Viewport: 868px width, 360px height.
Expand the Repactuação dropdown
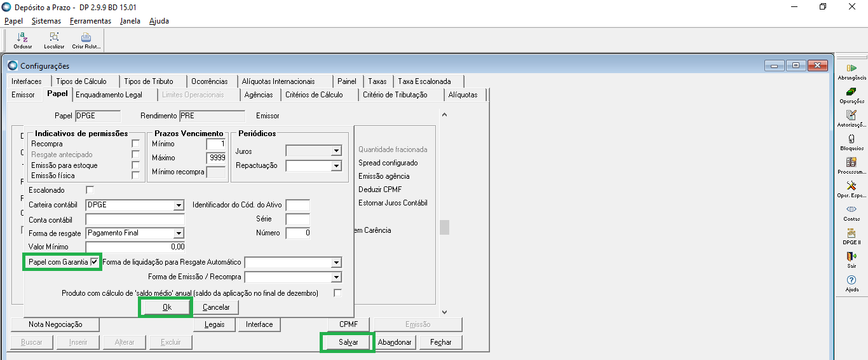(x=336, y=166)
